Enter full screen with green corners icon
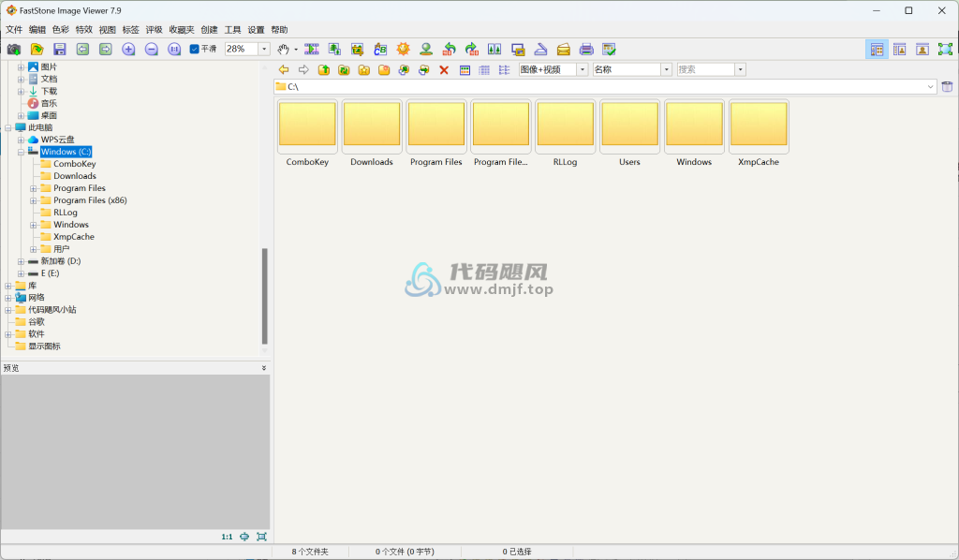The image size is (959, 560). click(x=946, y=49)
